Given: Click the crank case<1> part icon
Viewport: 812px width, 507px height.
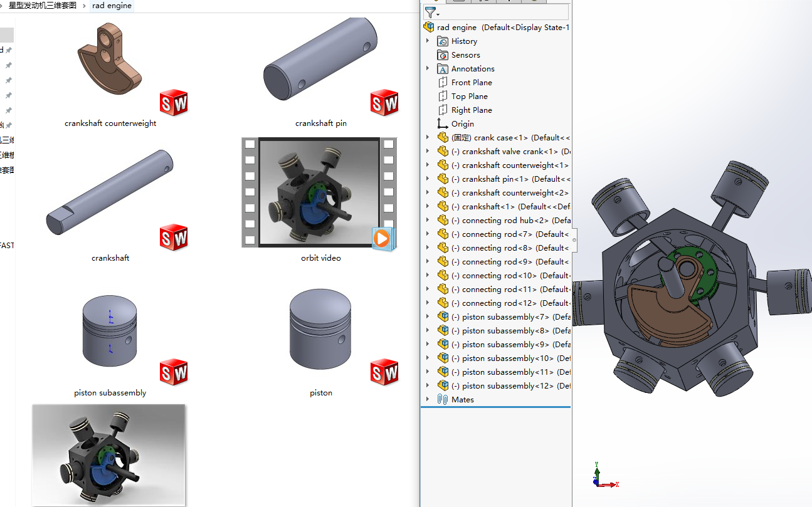Looking at the screenshot, I should pos(443,137).
